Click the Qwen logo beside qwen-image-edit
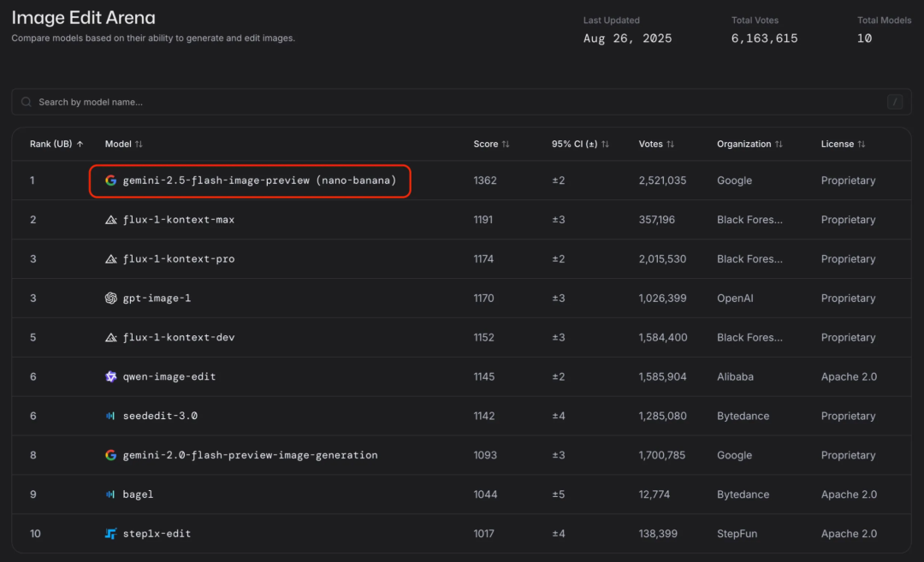Viewport: 924px width, 562px height. pos(110,377)
